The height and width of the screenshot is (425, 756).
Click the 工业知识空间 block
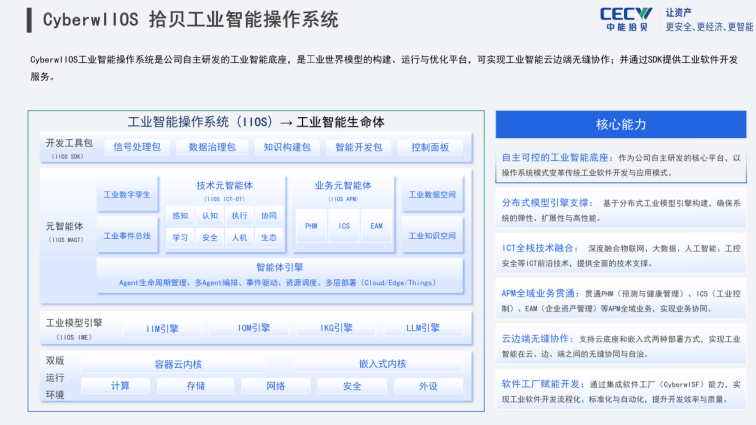tap(432, 235)
